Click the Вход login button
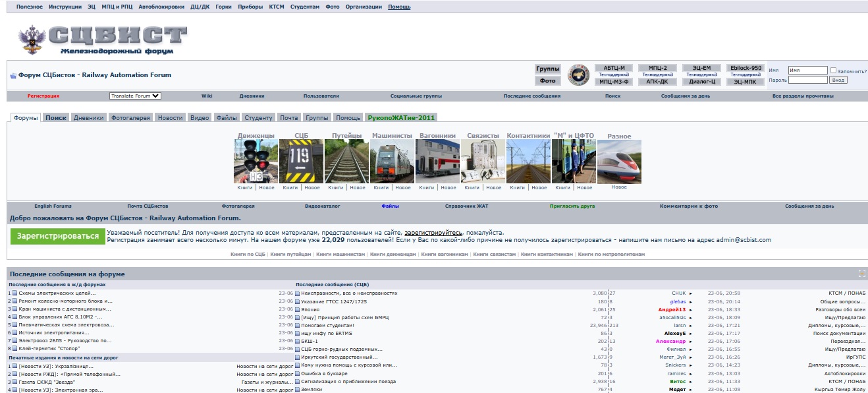This screenshot has width=868, height=393. click(838, 80)
